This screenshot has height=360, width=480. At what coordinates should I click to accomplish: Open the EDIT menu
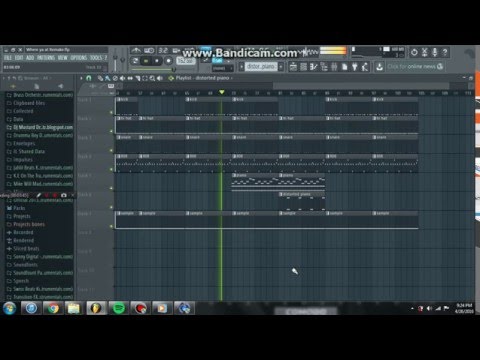click(x=19, y=58)
